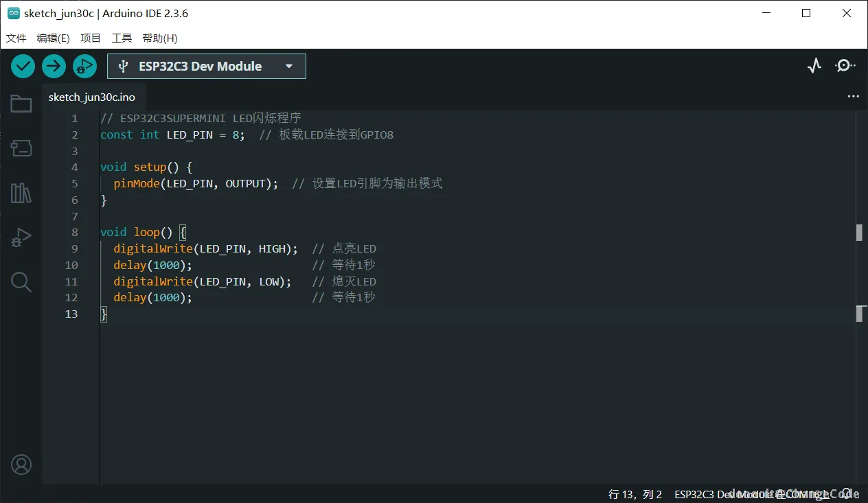Click the LED_PIN constant declaration on line 2

[x=190, y=134]
